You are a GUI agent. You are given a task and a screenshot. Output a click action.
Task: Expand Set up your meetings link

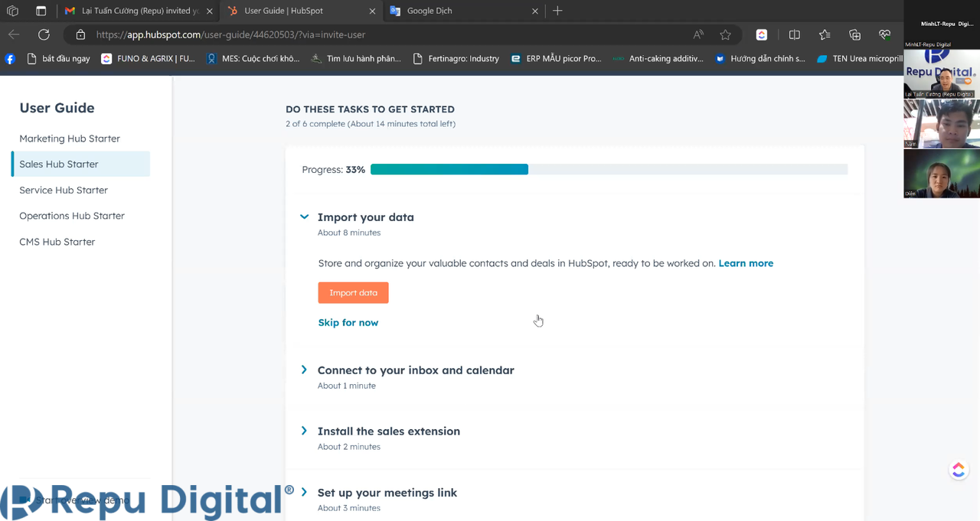304,492
